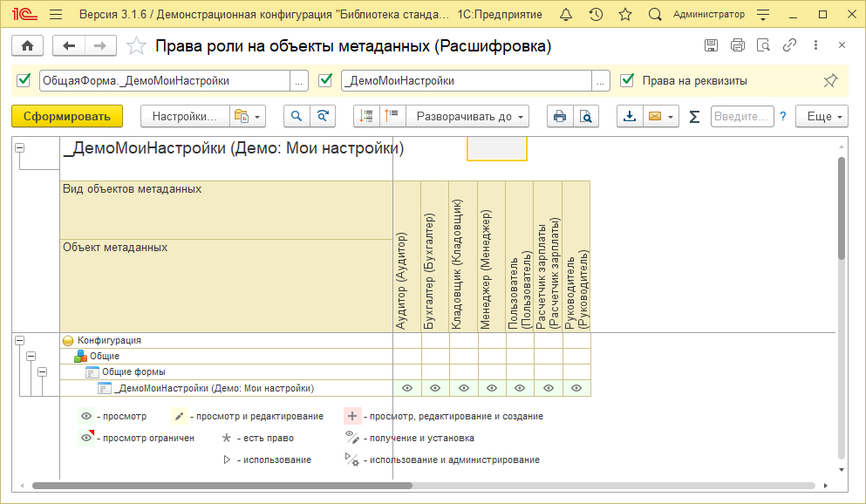The width and height of the screenshot is (866, 504).
Task: Open header print preview icon
Action: pos(763,45)
